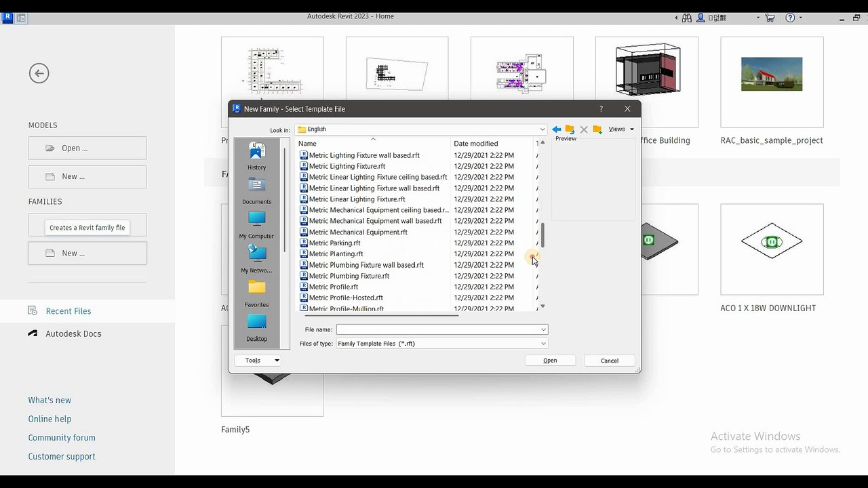Image resolution: width=868 pixels, height=488 pixels.
Task: Select Metric Planting.rft
Action: click(336, 254)
